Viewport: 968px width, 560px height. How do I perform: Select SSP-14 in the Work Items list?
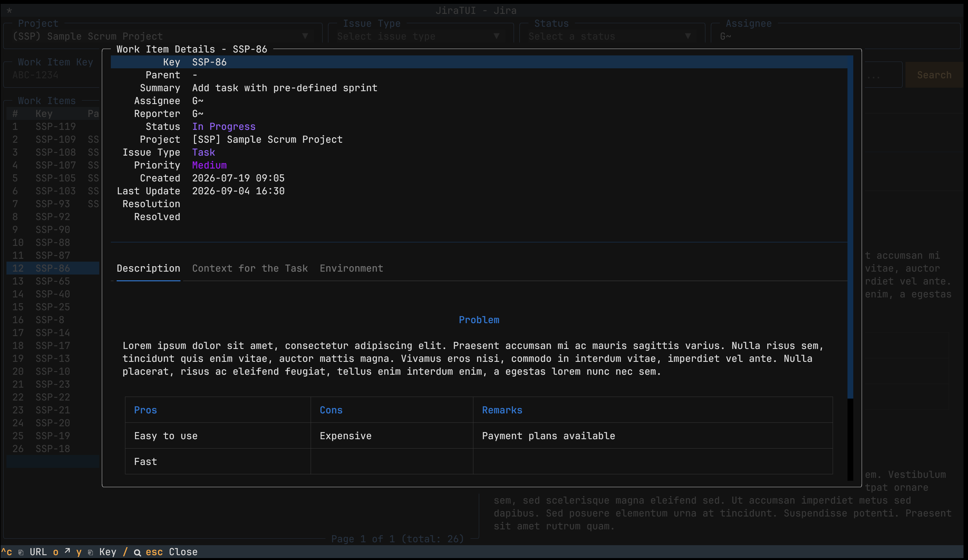pos(53,333)
